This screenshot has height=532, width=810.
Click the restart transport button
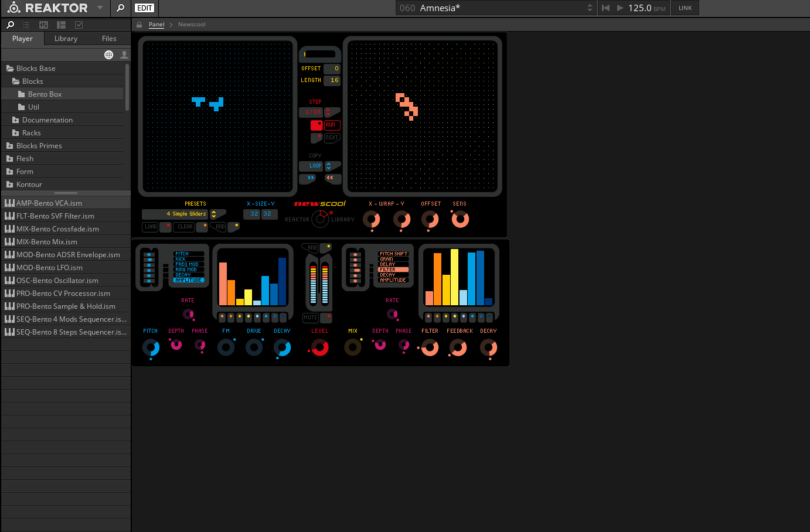(605, 8)
